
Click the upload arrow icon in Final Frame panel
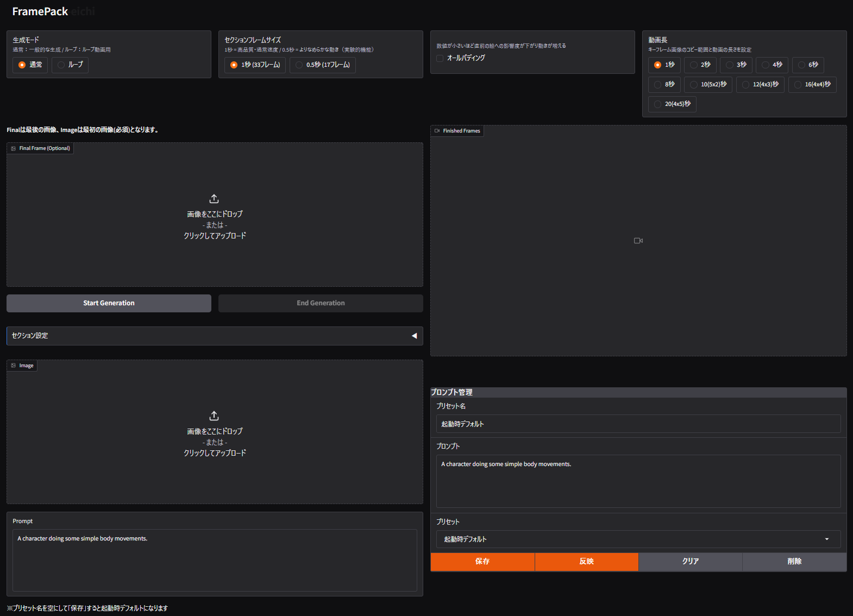click(214, 199)
